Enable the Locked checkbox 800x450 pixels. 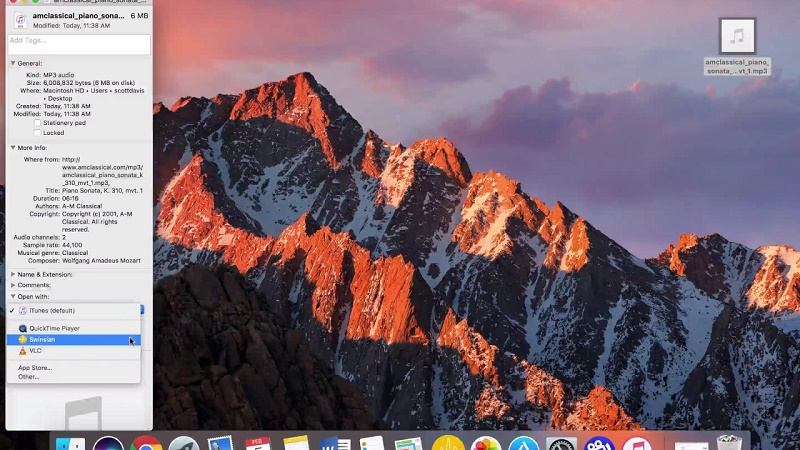point(37,133)
